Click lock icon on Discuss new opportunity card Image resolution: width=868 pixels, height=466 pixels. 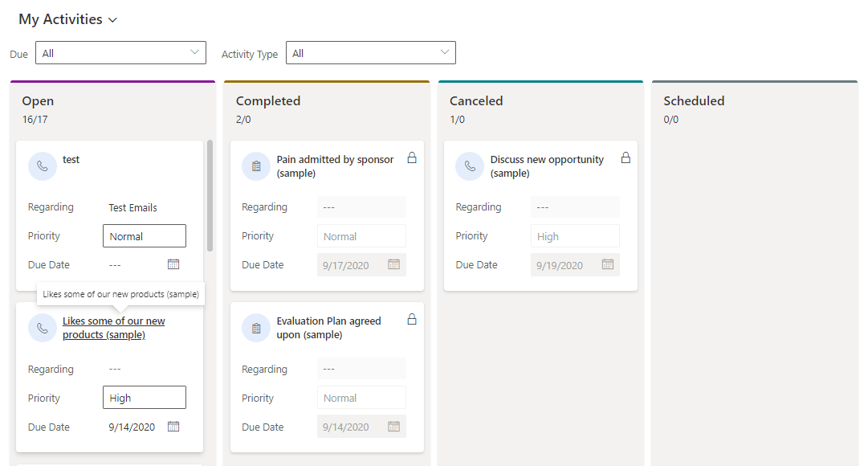pyautogui.click(x=626, y=158)
